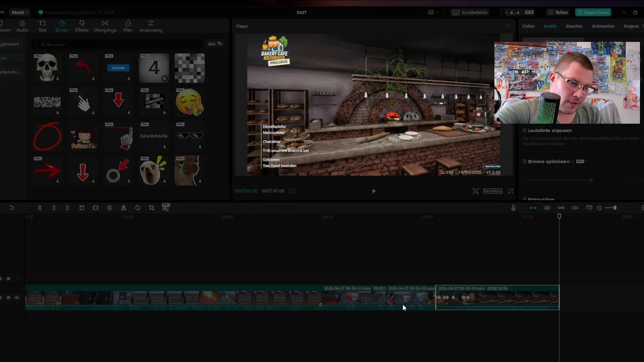The width and height of the screenshot is (644, 362).
Task: Switch to the Audio properties tab
Action: (550, 26)
